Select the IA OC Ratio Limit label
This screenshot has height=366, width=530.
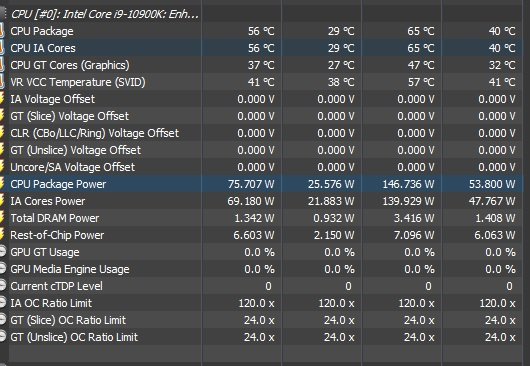pos(51,303)
